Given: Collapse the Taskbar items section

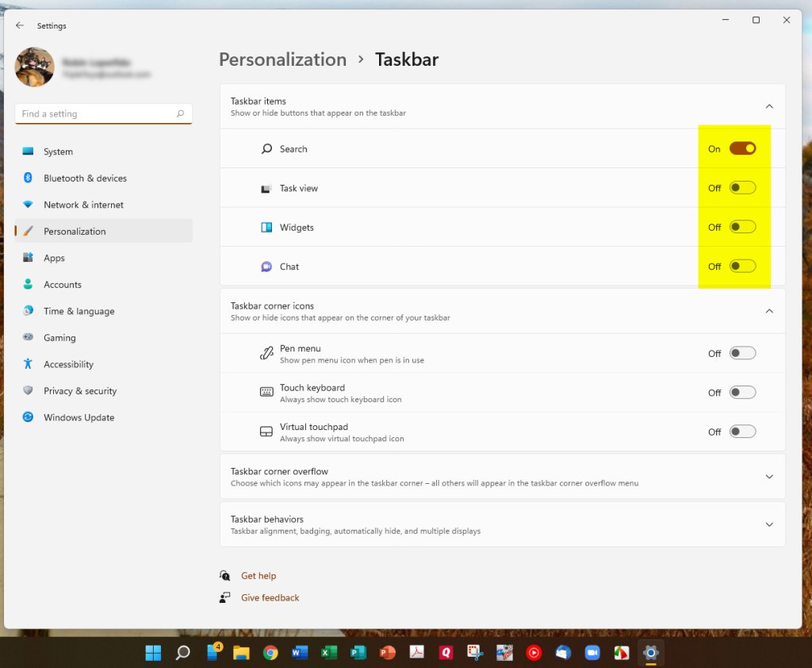Looking at the screenshot, I should pos(768,106).
